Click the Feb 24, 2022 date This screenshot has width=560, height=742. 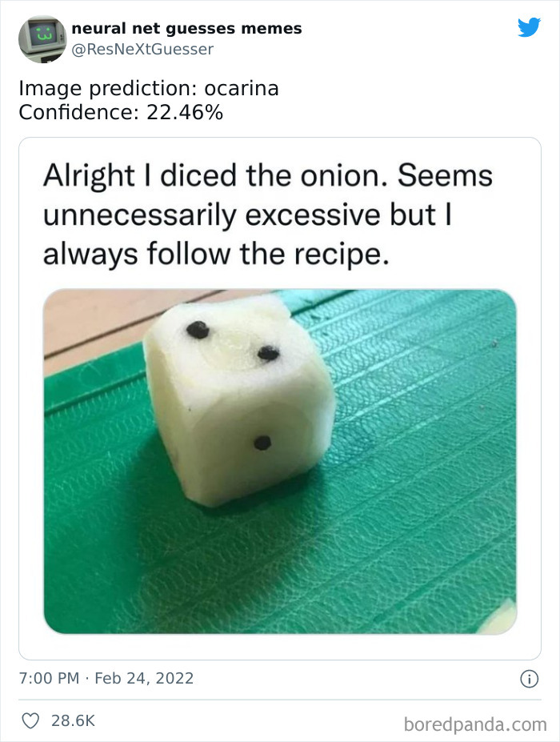(x=144, y=678)
